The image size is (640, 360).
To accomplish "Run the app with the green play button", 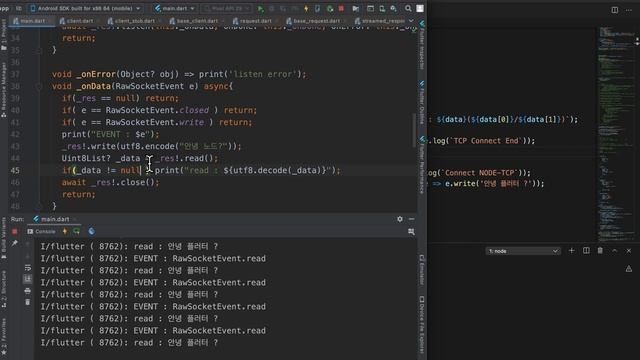I will pyautogui.click(x=260, y=9).
